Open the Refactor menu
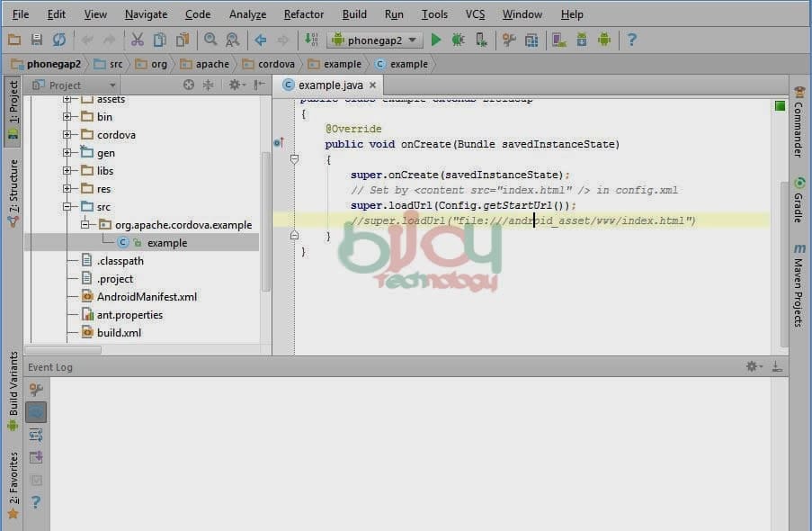Viewport: 812px width, 531px height. point(303,14)
